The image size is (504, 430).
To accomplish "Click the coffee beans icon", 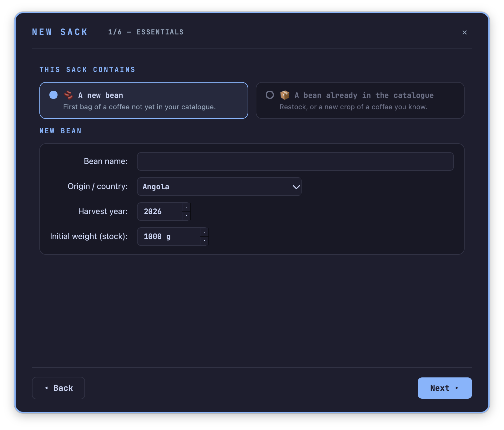I will click(x=68, y=95).
